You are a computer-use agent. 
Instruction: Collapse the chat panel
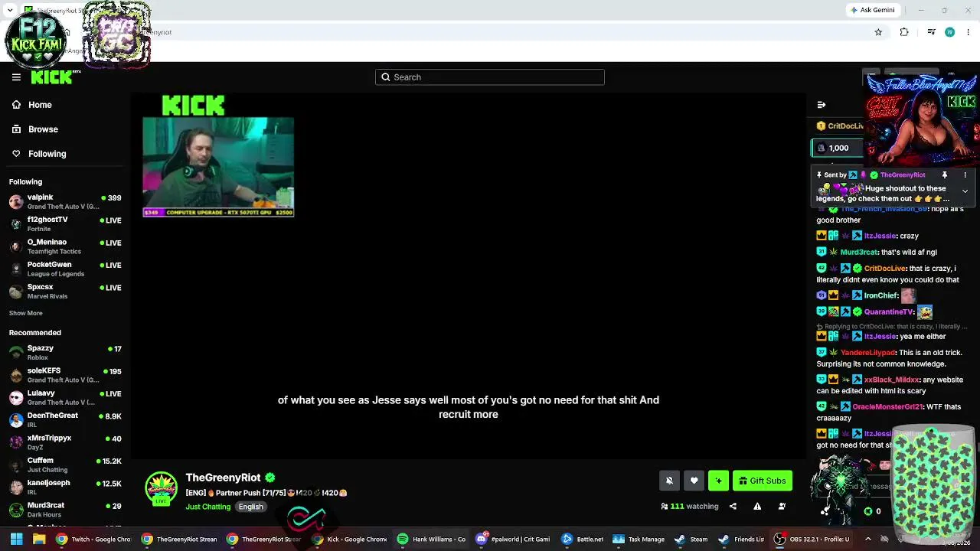822,105
